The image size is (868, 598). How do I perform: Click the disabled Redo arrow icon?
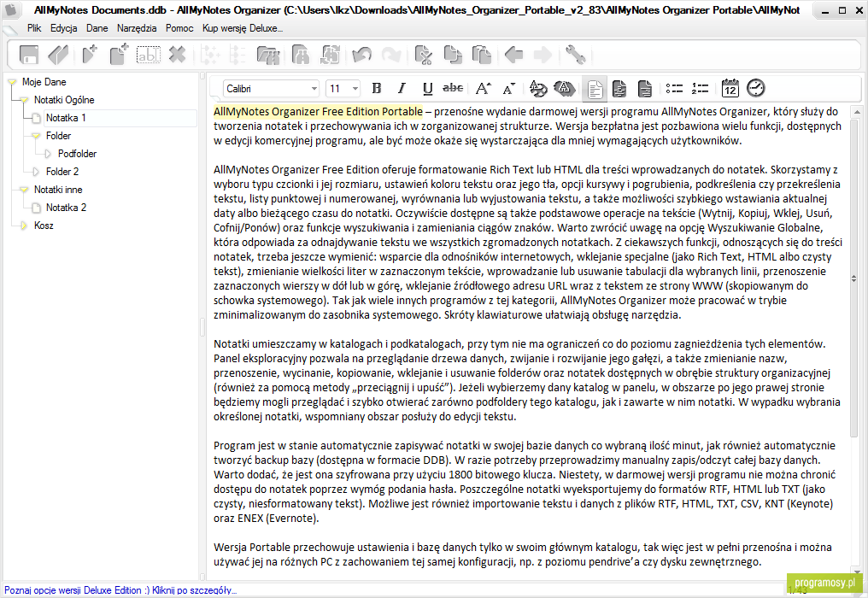coord(391,55)
